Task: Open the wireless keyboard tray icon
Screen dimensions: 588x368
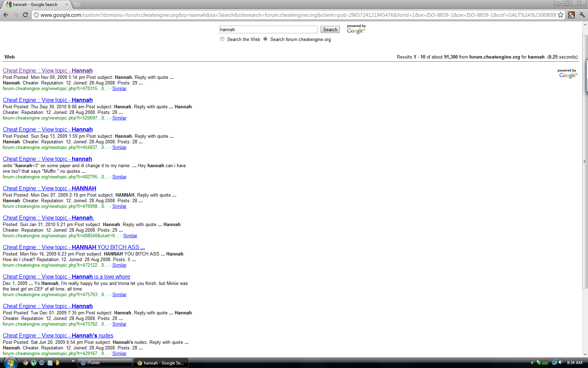Action: [x=545, y=363]
